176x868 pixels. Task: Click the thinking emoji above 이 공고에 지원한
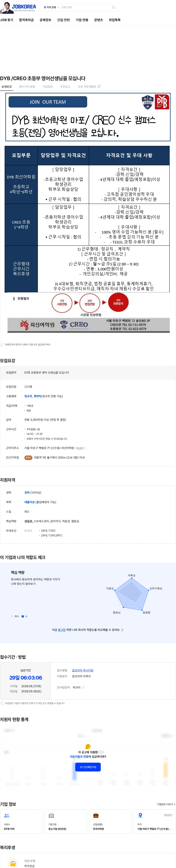pyautogui.click(x=88, y=746)
